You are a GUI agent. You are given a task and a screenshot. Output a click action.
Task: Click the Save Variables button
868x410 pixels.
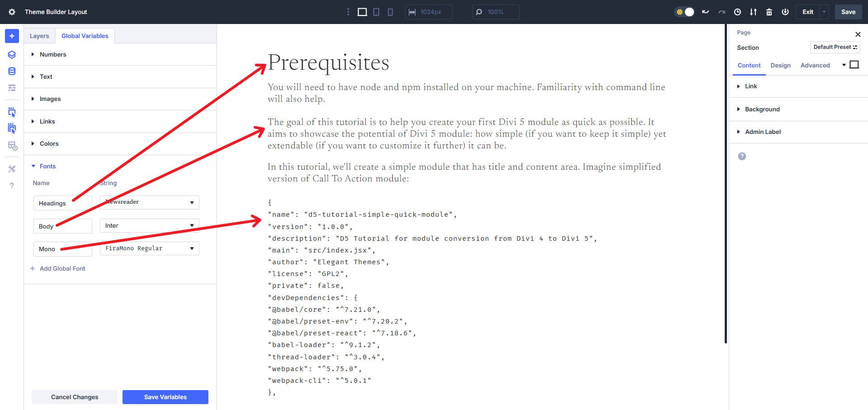click(x=165, y=397)
